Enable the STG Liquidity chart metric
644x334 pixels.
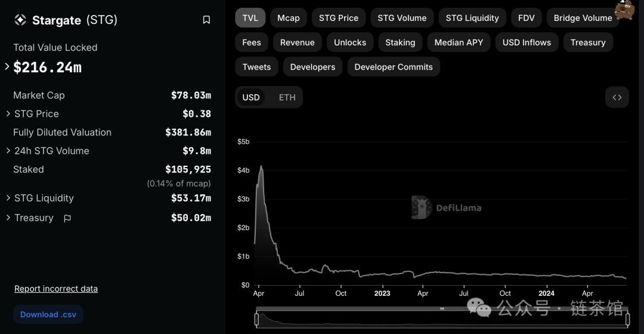(x=472, y=18)
